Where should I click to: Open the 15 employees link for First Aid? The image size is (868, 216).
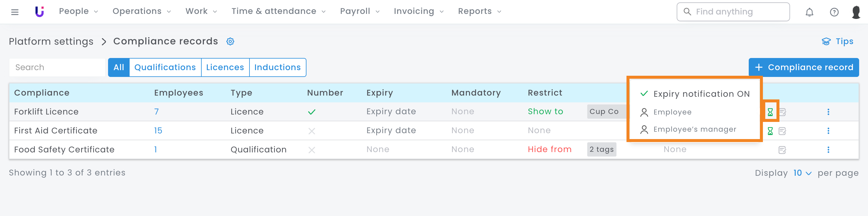pyautogui.click(x=158, y=130)
